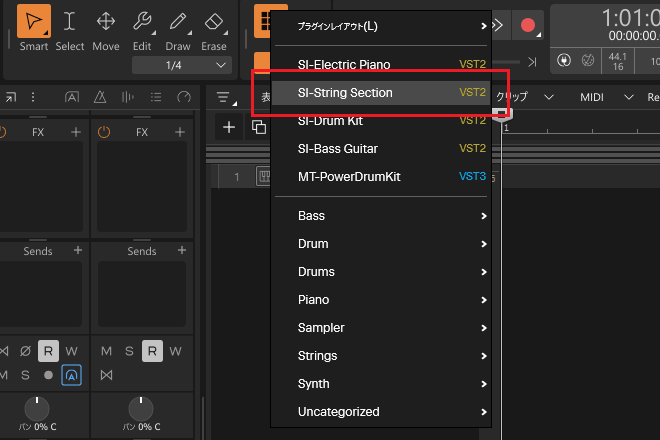
Task: Adjust the pan knob on second strip
Action: (142, 408)
